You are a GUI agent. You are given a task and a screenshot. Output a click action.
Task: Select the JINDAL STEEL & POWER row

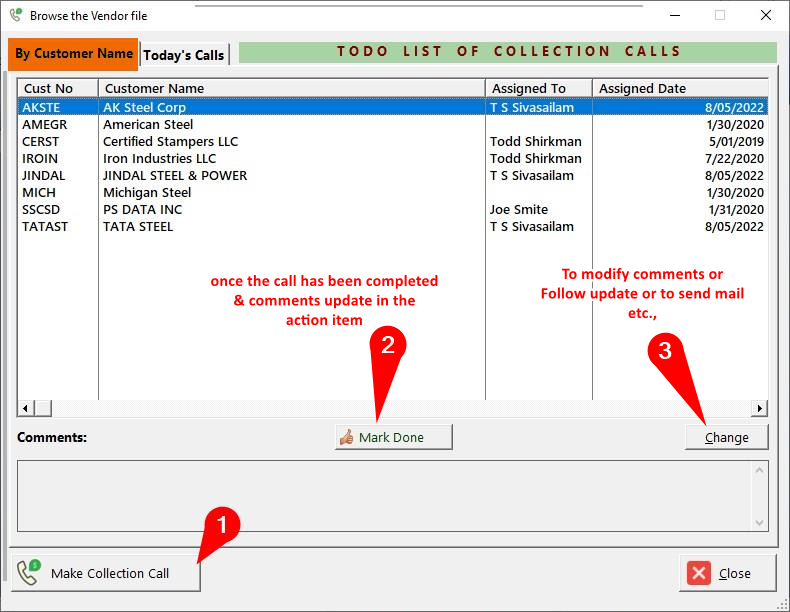(x=392, y=176)
